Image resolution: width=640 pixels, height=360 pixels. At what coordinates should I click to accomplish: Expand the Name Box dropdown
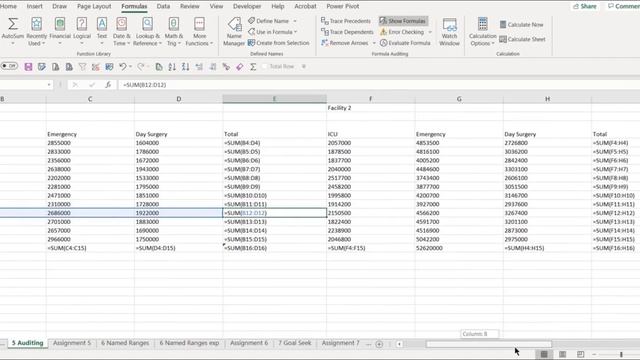(x=49, y=85)
